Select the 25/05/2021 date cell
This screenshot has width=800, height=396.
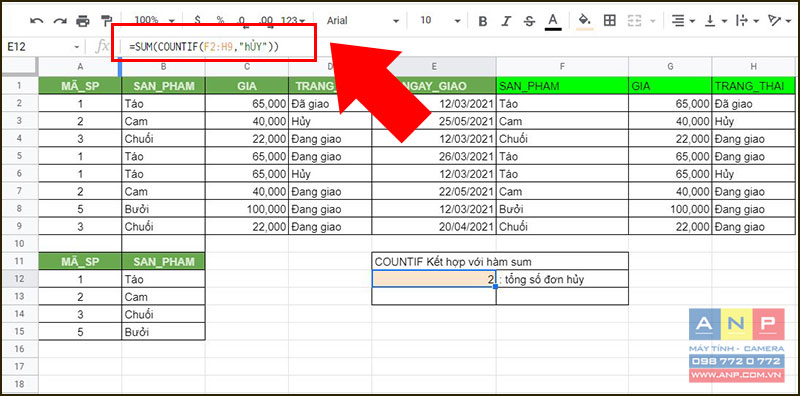point(434,121)
